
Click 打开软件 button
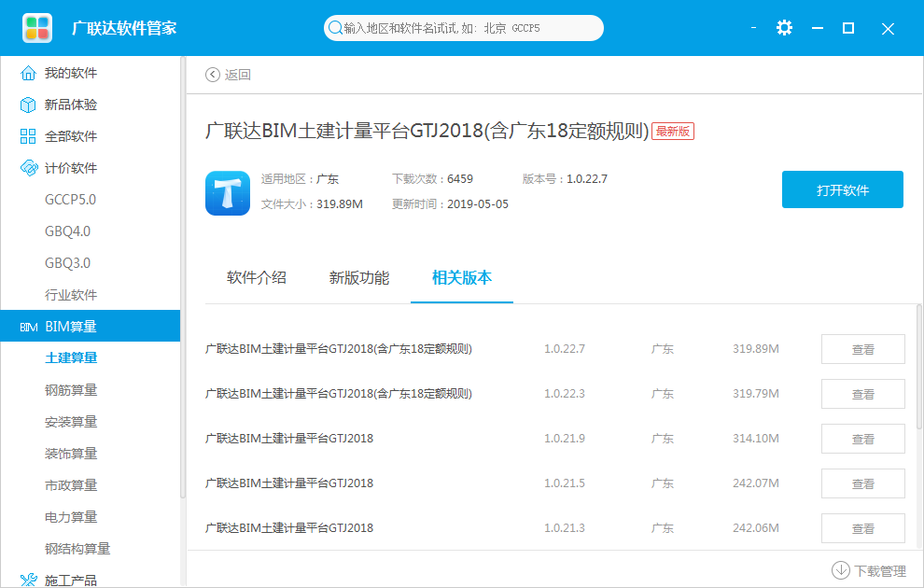point(842,189)
